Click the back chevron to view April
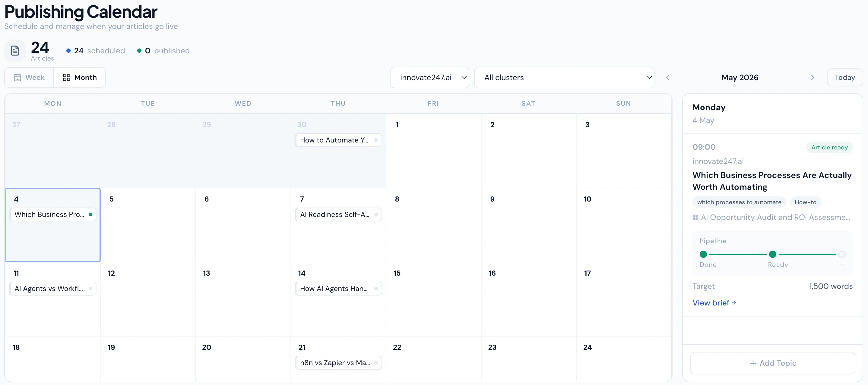The image size is (868, 385). click(668, 77)
